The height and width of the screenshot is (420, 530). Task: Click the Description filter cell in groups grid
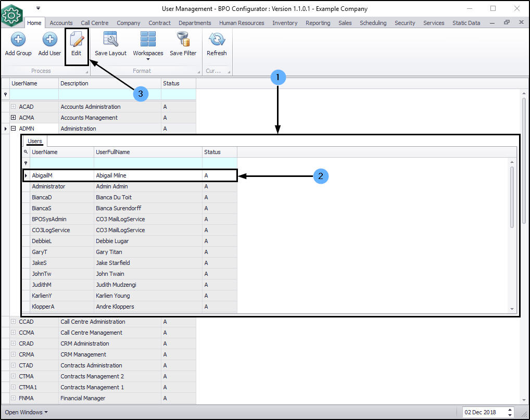tap(110, 94)
